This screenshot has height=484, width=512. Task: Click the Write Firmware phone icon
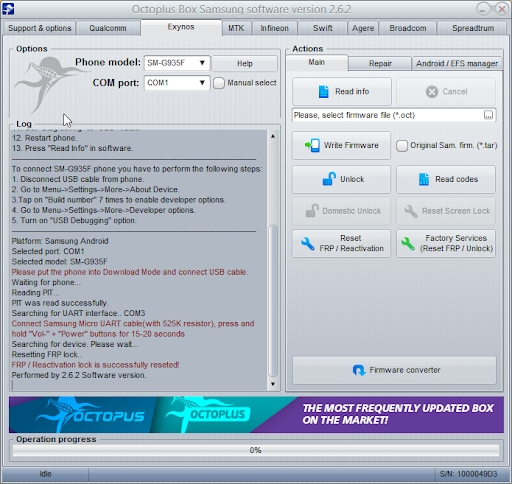312,145
